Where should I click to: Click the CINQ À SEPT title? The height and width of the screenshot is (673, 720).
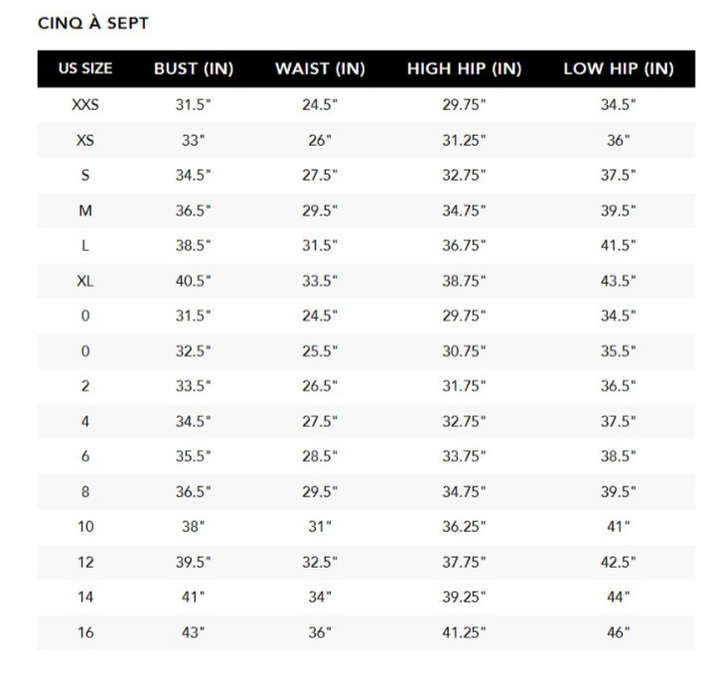click(93, 23)
